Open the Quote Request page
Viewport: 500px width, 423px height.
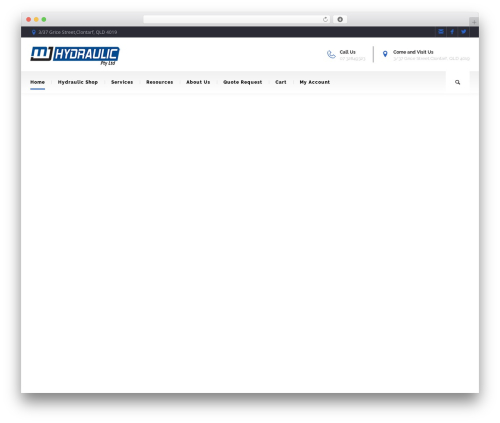coord(243,82)
